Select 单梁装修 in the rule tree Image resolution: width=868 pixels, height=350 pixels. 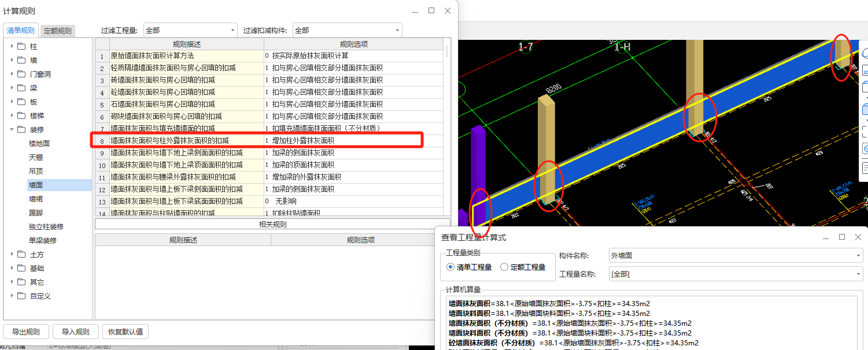(43, 240)
